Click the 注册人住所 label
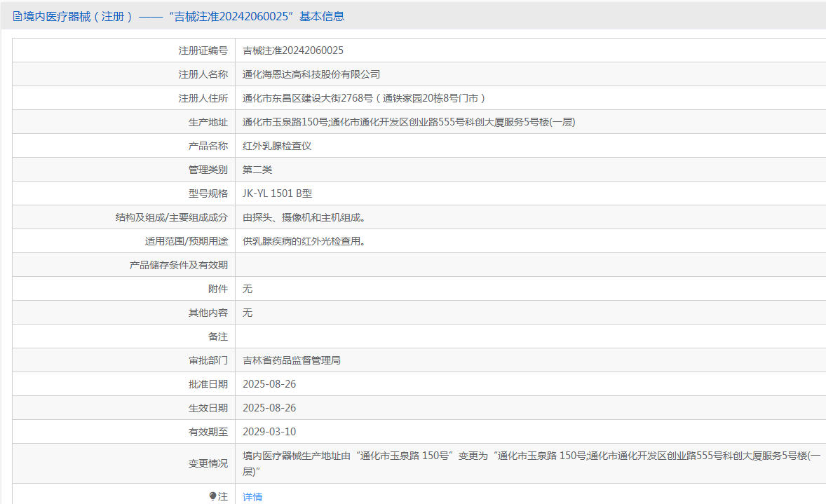Screen dimensions: 826x504 [x=203, y=98]
